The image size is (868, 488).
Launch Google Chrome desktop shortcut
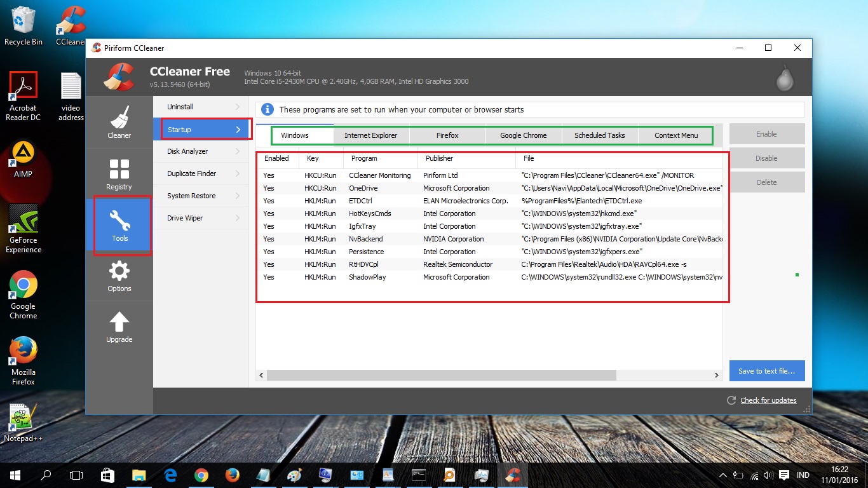point(24,295)
